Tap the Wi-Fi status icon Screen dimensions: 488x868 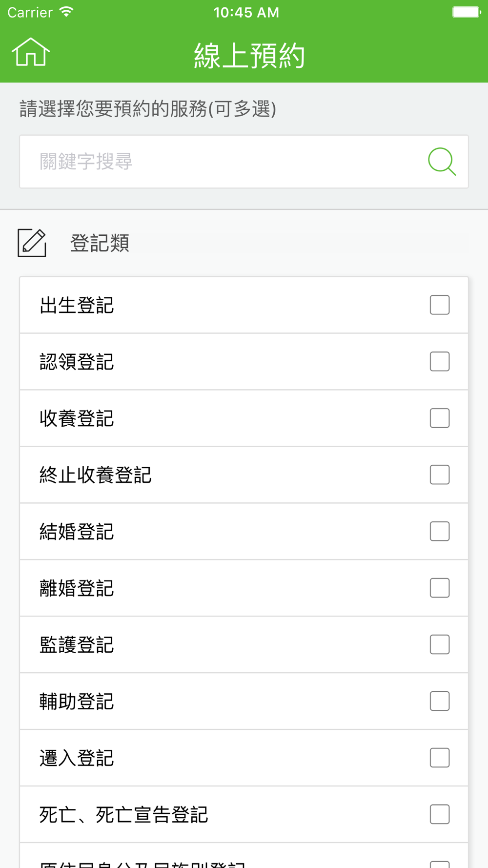tap(66, 12)
